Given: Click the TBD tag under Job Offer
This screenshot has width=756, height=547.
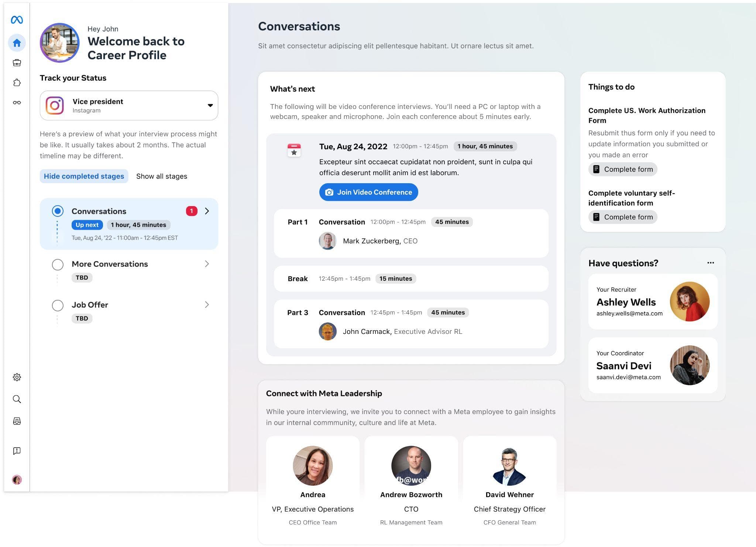Looking at the screenshot, I should [x=82, y=318].
